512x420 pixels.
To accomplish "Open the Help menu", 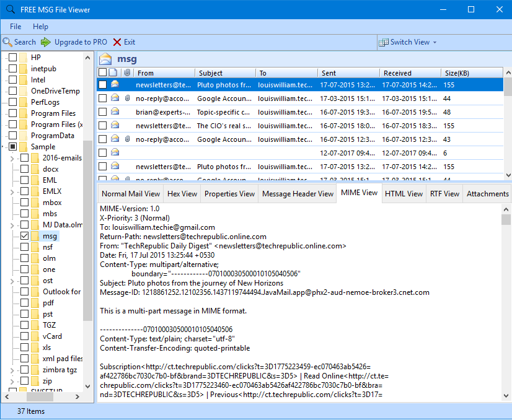I will point(40,27).
